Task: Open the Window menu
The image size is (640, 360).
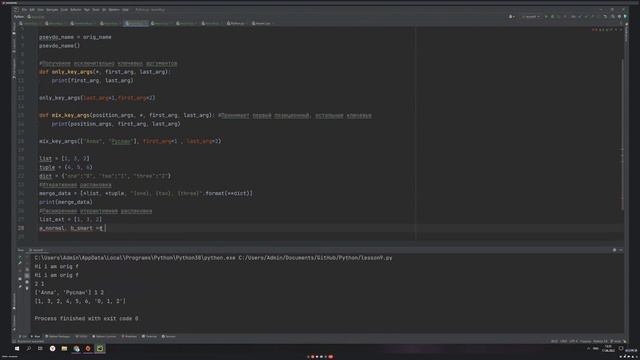Action: click(x=114, y=9)
